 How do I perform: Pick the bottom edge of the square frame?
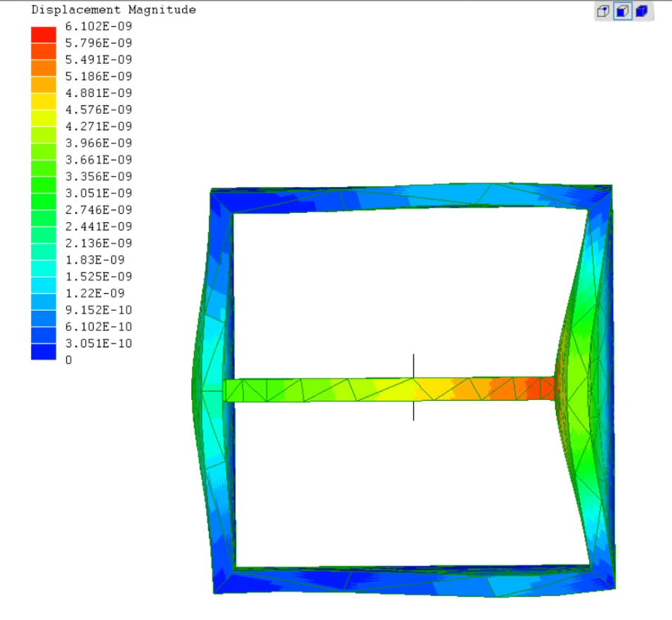tap(414, 581)
